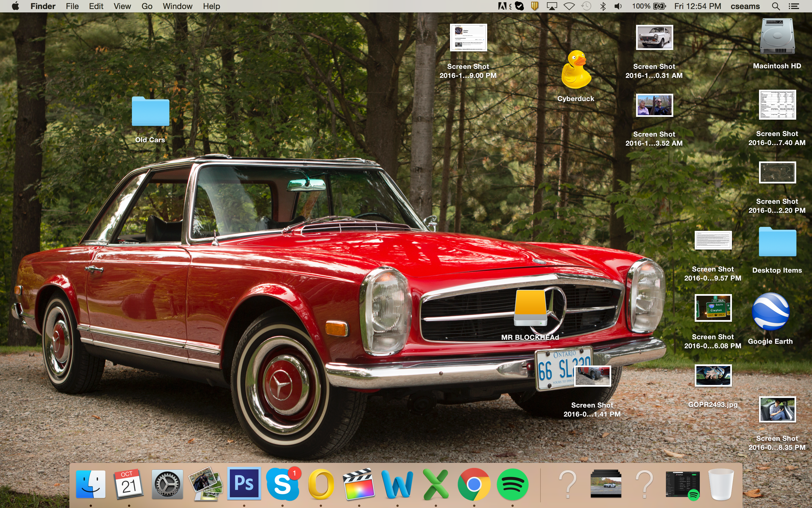The image size is (812, 508).
Task: Open the photo stack Preview icon in Dock
Action: point(206,484)
